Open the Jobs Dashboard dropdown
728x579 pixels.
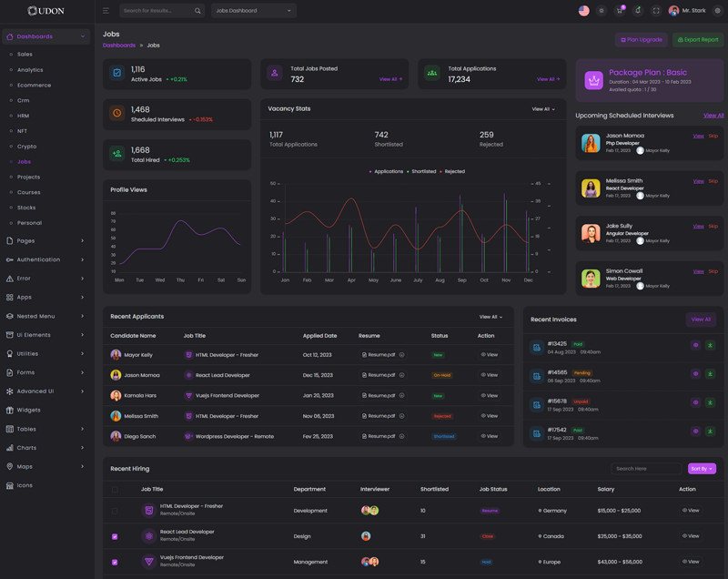click(253, 11)
